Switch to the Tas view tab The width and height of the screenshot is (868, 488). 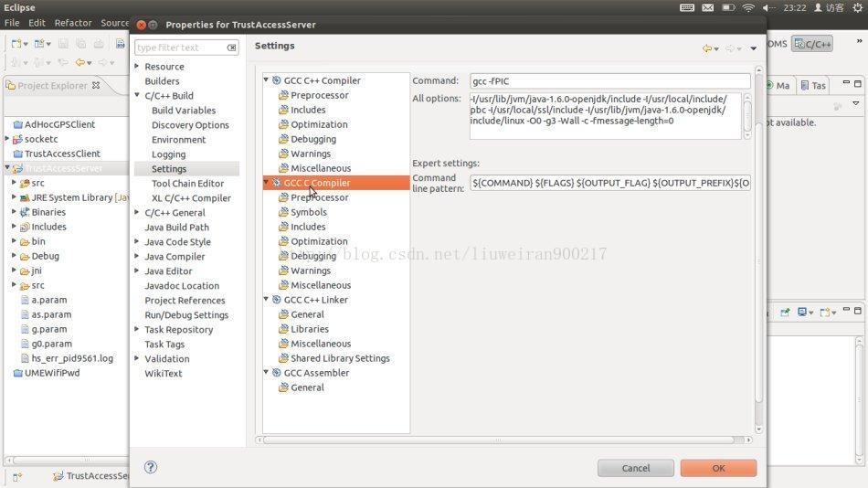click(x=813, y=85)
